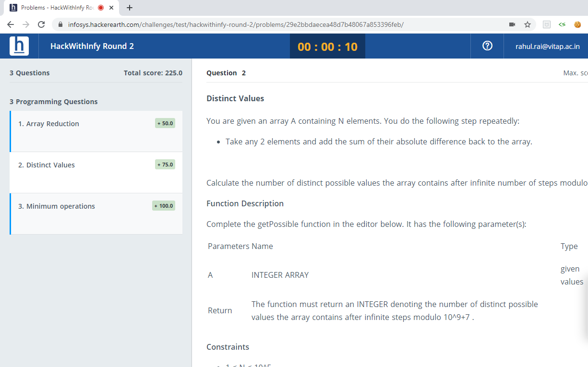
Task: Open question 1. Array Reduction
Action: pyautogui.click(x=96, y=131)
